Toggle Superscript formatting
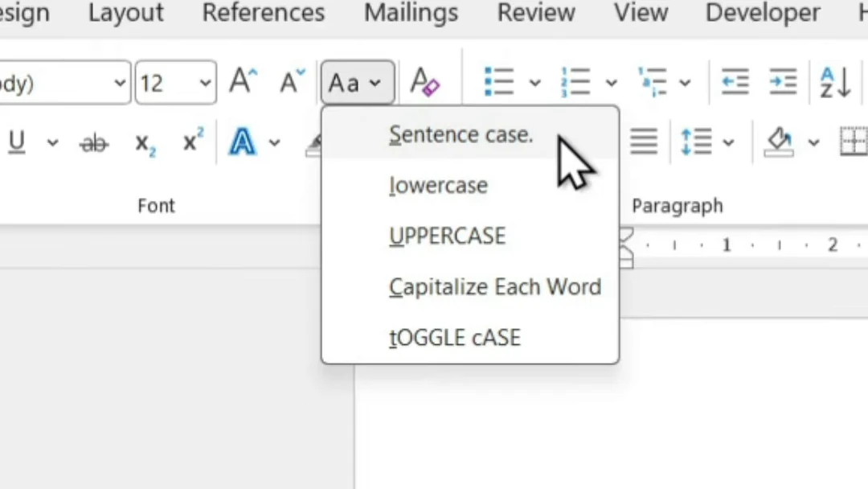868x489 pixels. pyautogui.click(x=193, y=141)
